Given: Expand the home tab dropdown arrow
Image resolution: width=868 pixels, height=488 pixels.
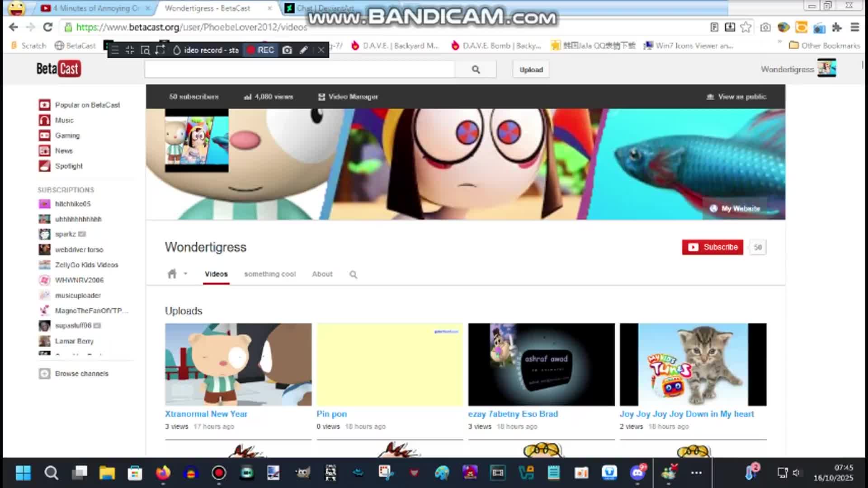Looking at the screenshot, I should pyautogui.click(x=185, y=274).
